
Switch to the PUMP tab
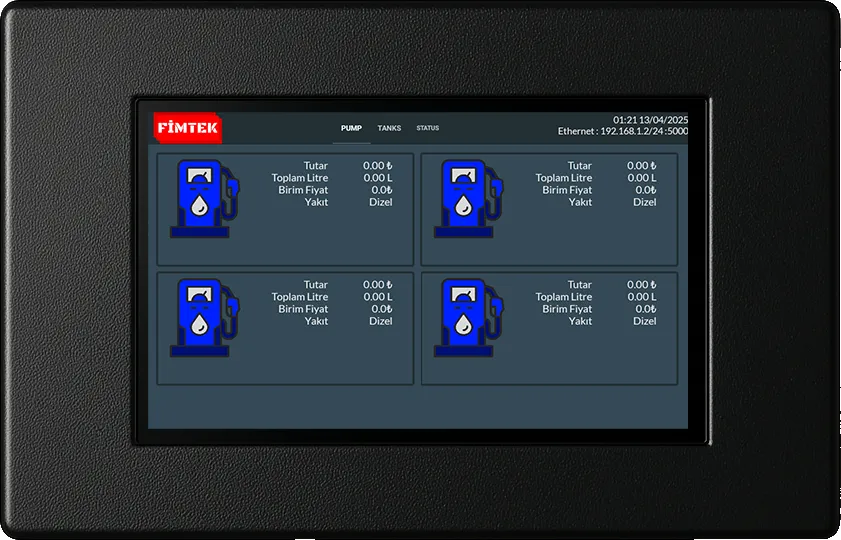[351, 128]
